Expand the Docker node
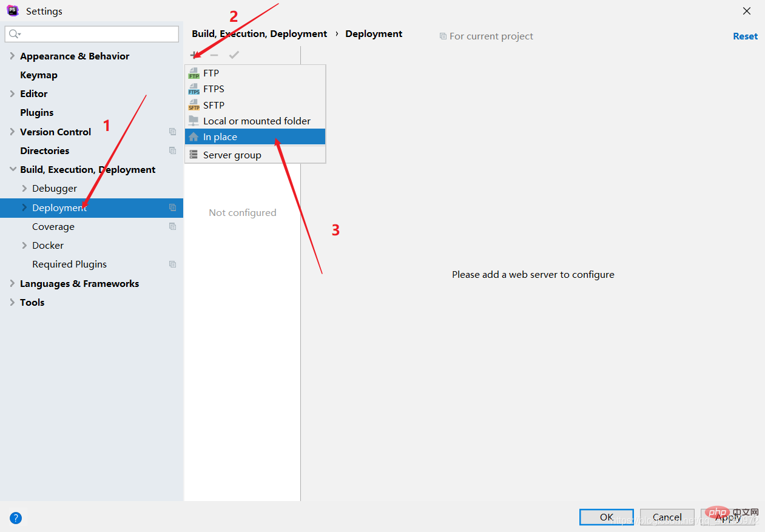The height and width of the screenshot is (532, 765). (24, 245)
